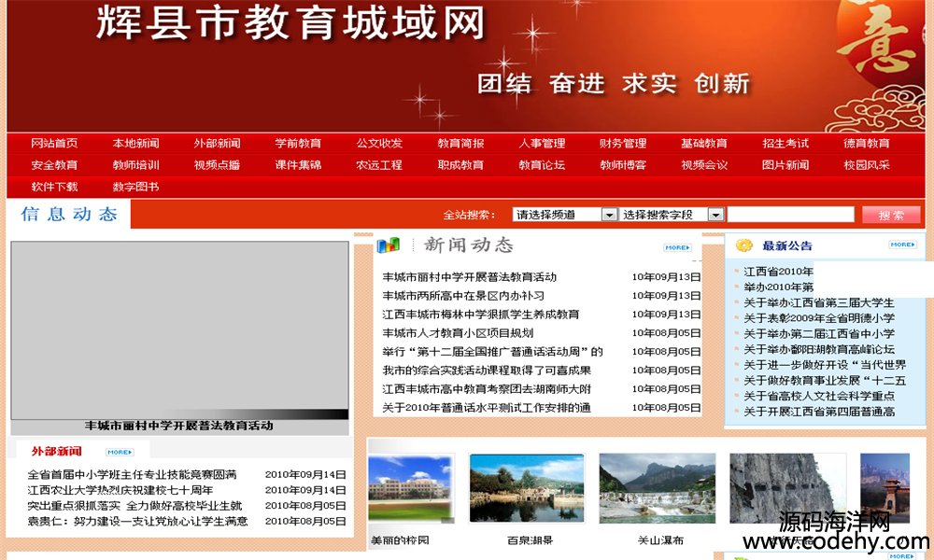Image resolution: width=934 pixels, height=560 pixels.
Task: Open the large grey slideshow image area
Action: (180, 330)
